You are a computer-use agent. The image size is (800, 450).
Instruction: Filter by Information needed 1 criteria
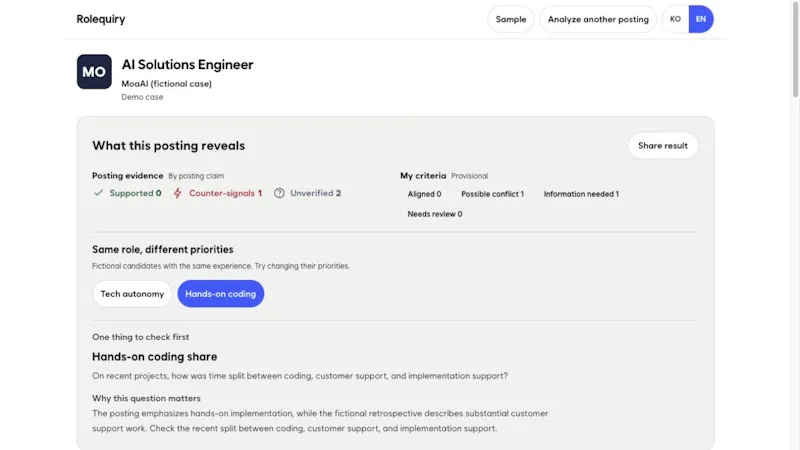point(581,194)
